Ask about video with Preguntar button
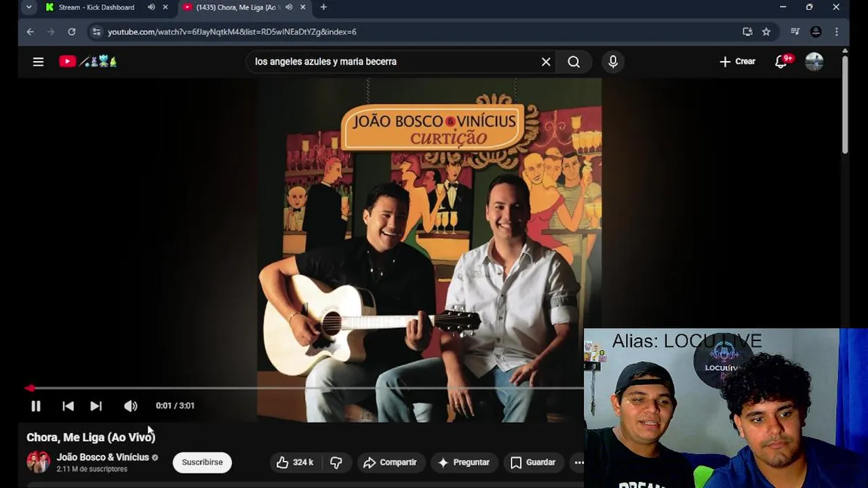The height and width of the screenshot is (488, 868). tap(464, 462)
